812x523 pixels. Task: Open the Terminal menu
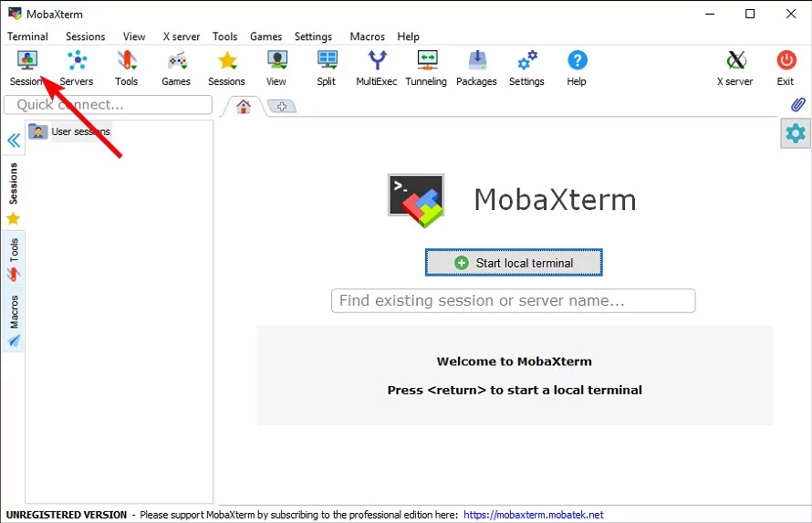(x=27, y=37)
